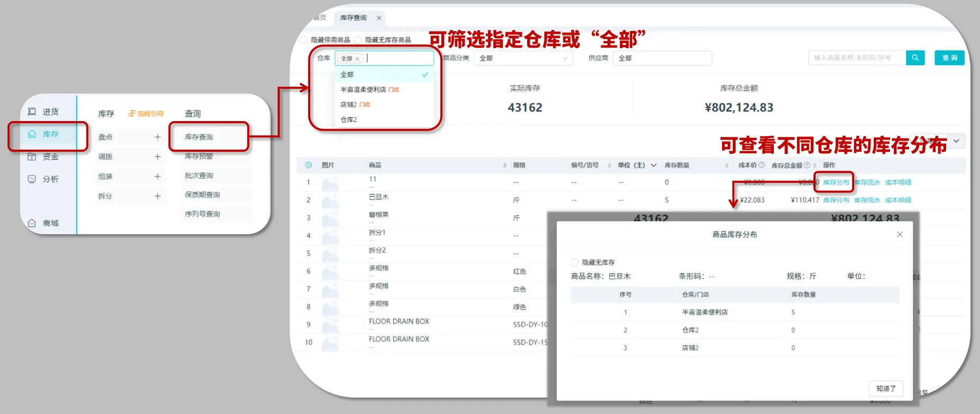Click the plus icon next to 调拨

pos(158,157)
